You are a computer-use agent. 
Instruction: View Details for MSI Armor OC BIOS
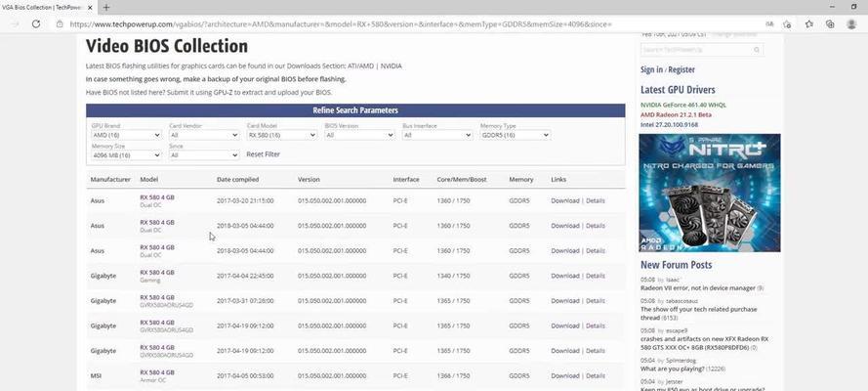click(595, 375)
